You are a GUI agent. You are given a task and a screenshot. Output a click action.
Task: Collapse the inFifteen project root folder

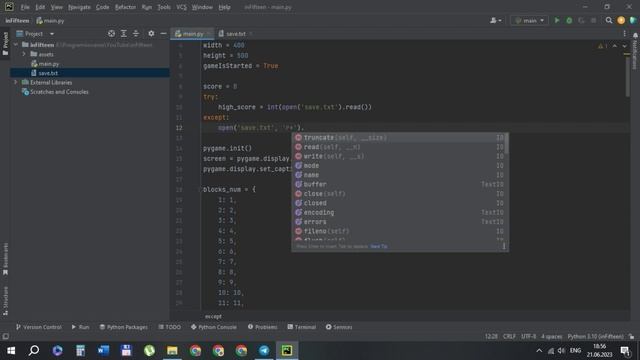tap(16, 44)
